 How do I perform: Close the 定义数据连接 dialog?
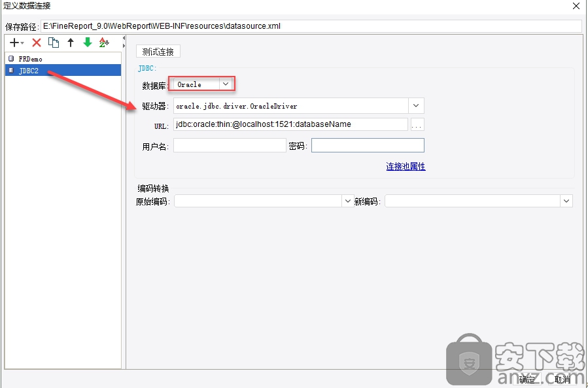point(576,6)
